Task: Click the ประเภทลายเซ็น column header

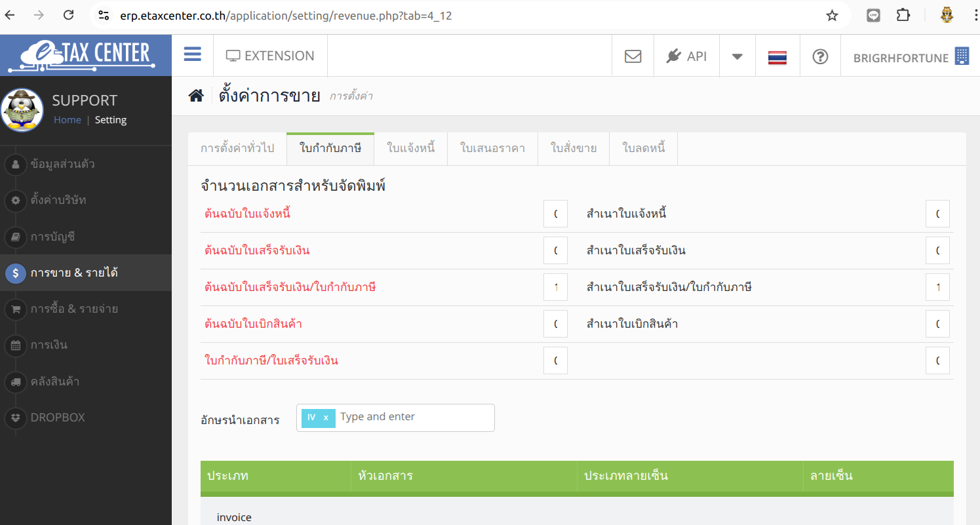Action: [x=690, y=476]
